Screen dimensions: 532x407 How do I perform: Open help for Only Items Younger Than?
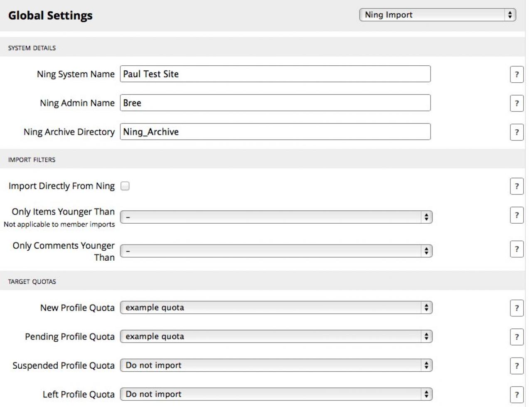click(516, 215)
